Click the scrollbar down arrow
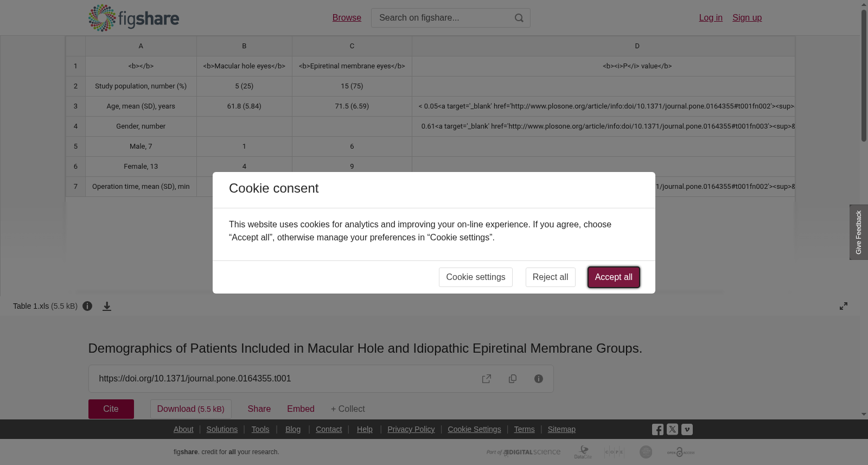868x465 pixels. click(x=864, y=415)
